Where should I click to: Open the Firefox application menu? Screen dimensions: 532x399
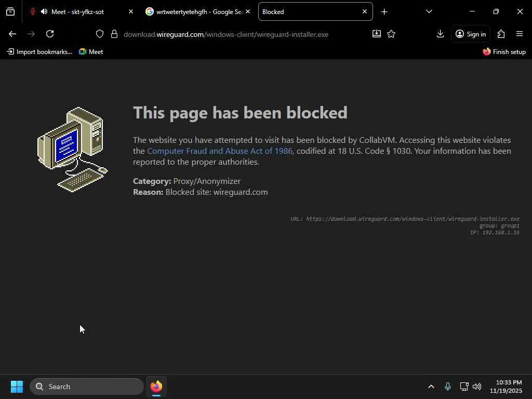[520, 34]
